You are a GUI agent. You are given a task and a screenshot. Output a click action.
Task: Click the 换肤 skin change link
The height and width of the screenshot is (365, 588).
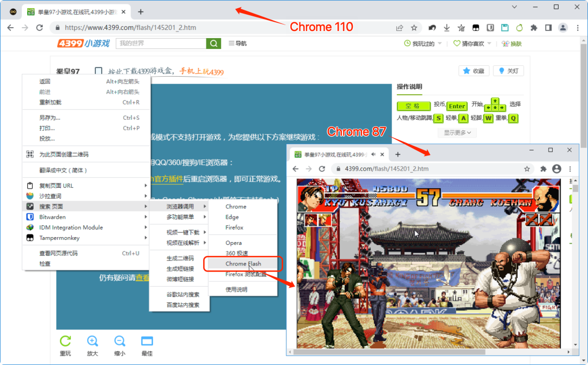point(512,44)
